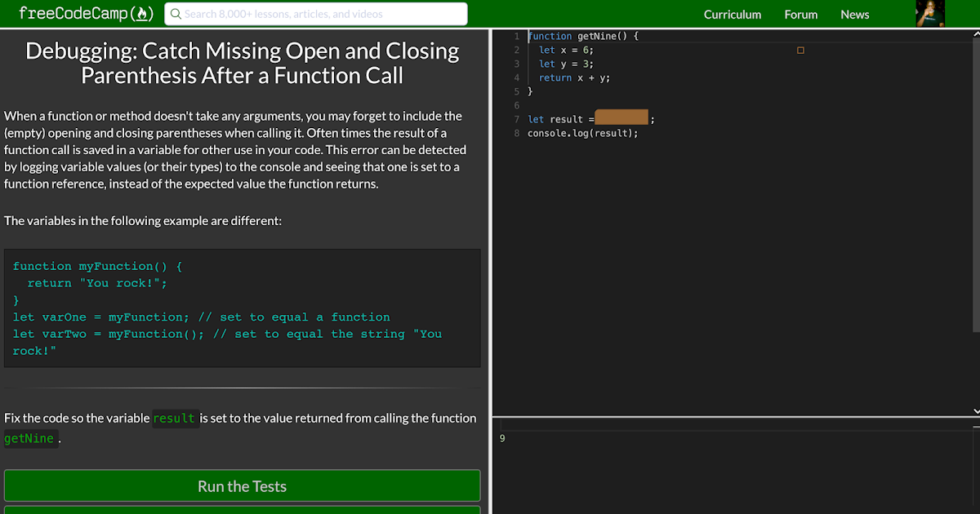Click the myFunction example code block
This screenshot has width=980, height=514.
pos(242,308)
